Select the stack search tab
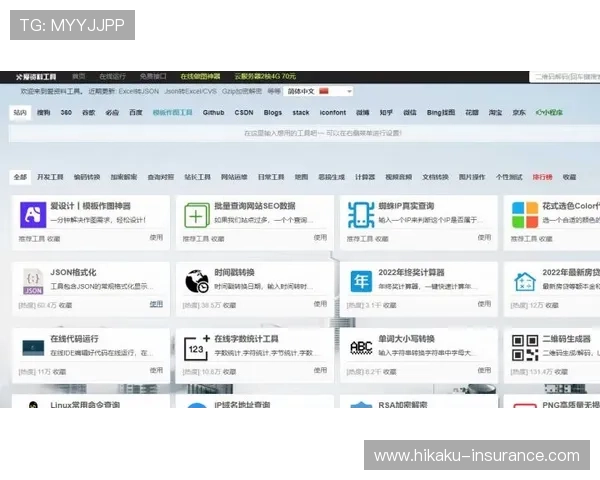The image size is (600, 480). 301,113
